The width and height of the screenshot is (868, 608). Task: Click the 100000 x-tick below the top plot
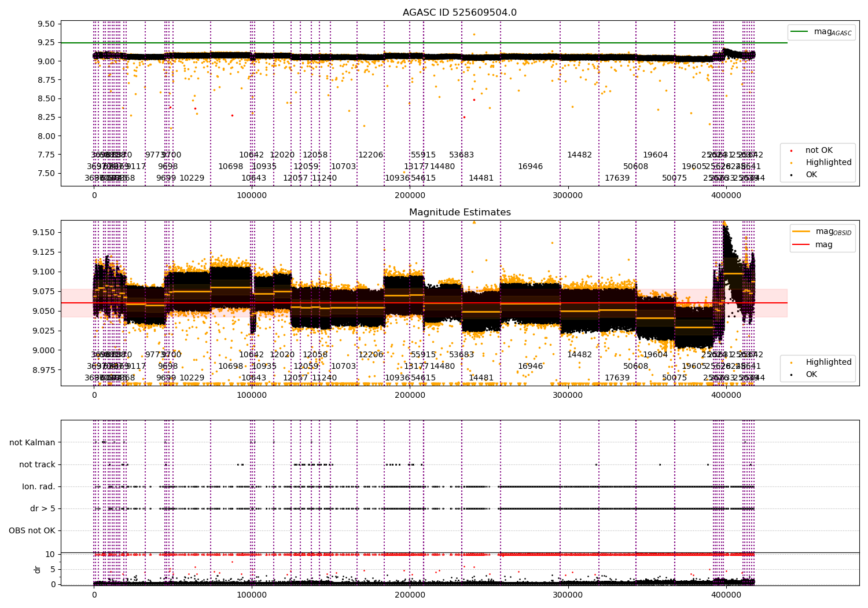[x=252, y=196]
